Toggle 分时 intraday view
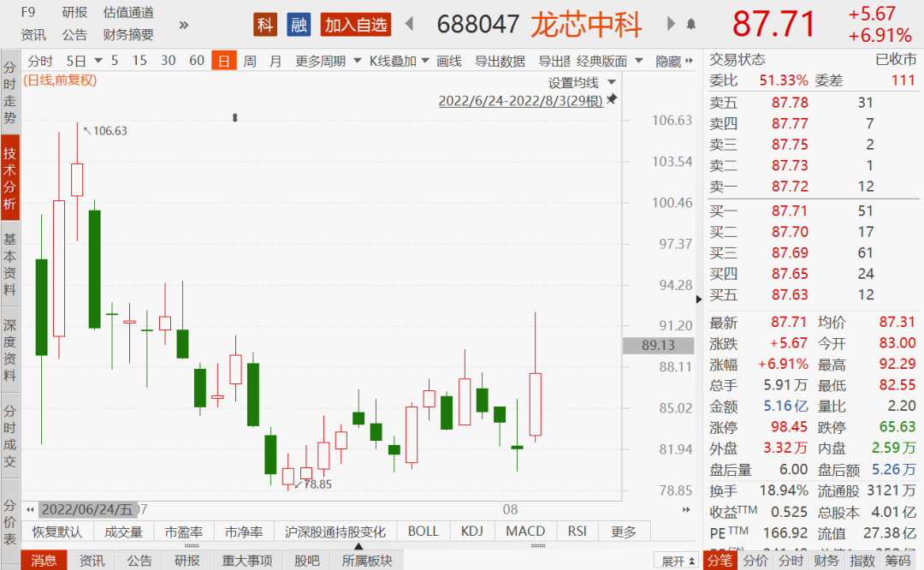The width and height of the screenshot is (924, 570). click(x=40, y=61)
